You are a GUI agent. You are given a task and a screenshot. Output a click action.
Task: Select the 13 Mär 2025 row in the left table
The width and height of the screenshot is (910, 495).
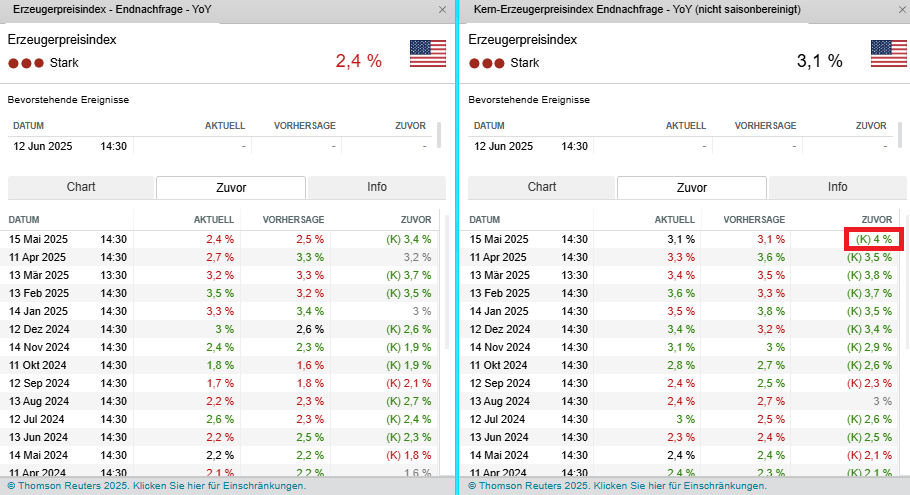[x=221, y=275]
